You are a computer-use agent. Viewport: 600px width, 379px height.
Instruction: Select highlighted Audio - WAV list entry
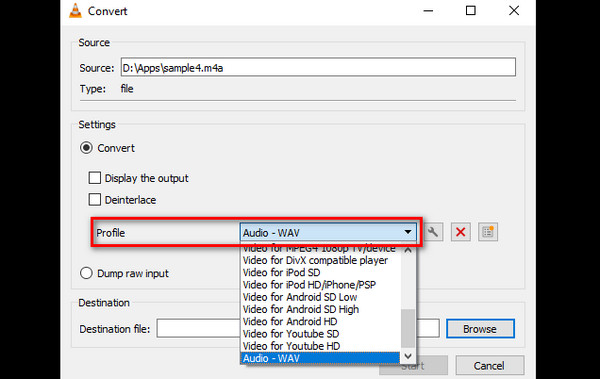(x=321, y=358)
